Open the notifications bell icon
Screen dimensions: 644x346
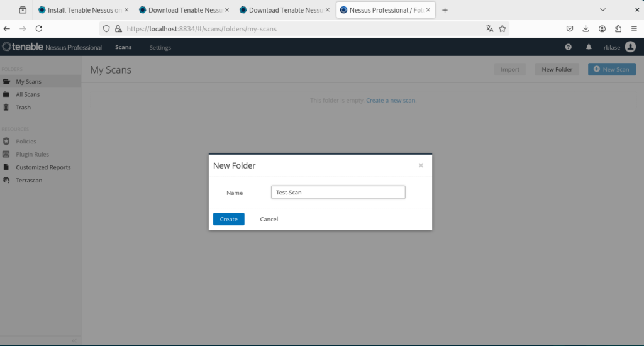(589, 47)
